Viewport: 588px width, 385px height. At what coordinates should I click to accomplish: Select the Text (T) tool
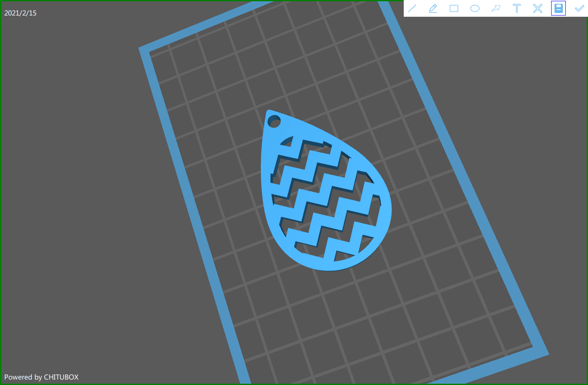(x=517, y=8)
